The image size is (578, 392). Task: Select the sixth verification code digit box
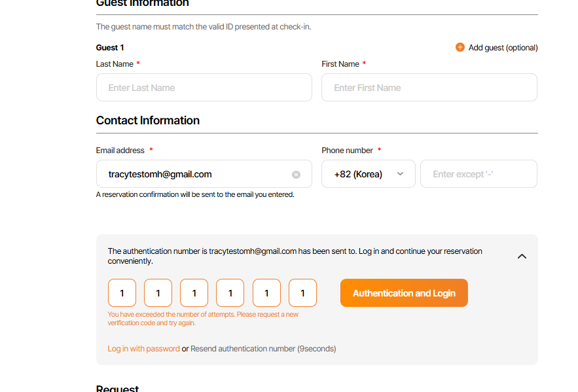point(302,293)
